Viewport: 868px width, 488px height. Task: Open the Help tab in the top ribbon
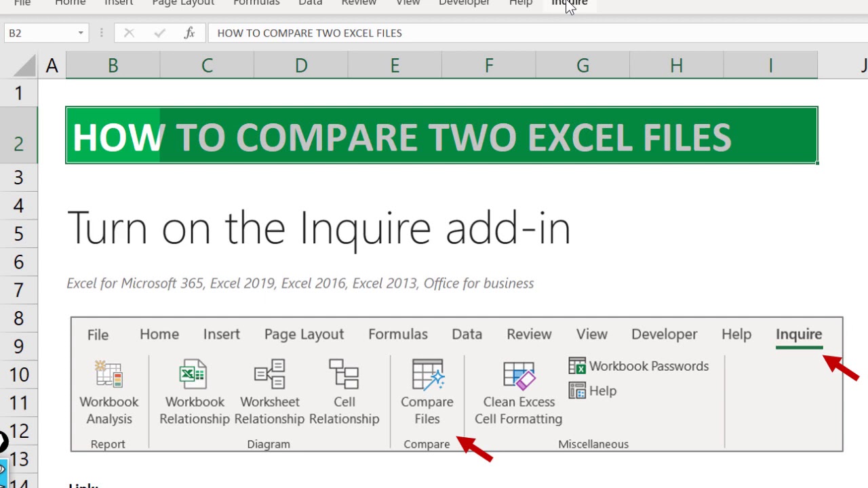tap(521, 3)
